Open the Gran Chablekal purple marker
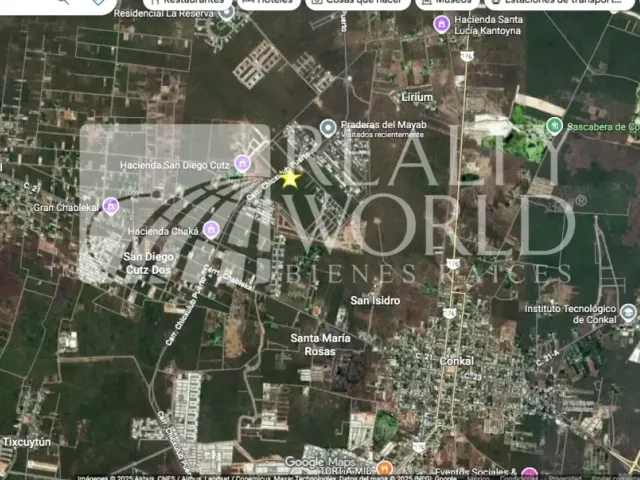This screenshot has height=480, width=640. pyautogui.click(x=111, y=206)
